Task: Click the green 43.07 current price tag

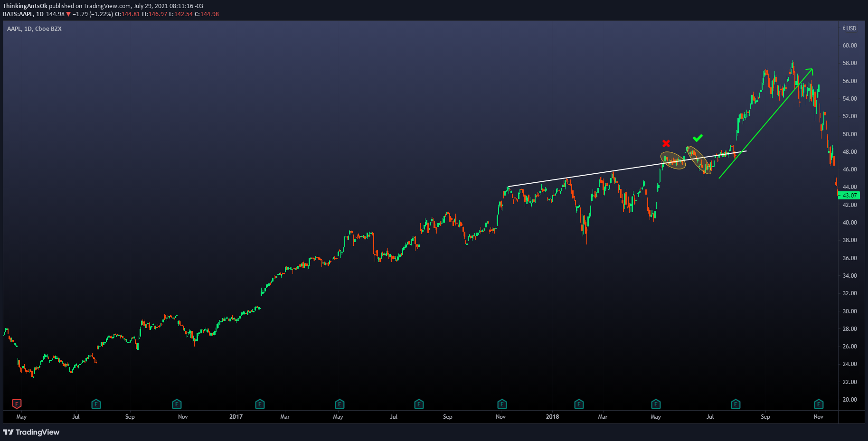Action: point(849,195)
